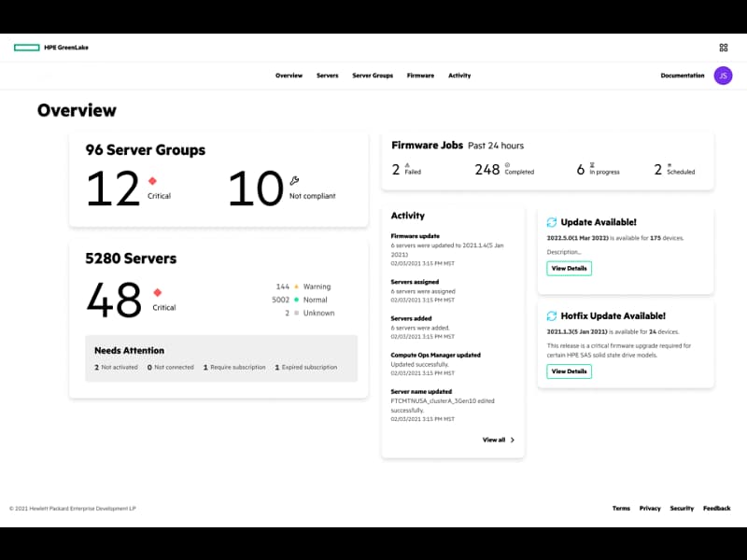Click the 144 Warning servers count

click(x=283, y=287)
